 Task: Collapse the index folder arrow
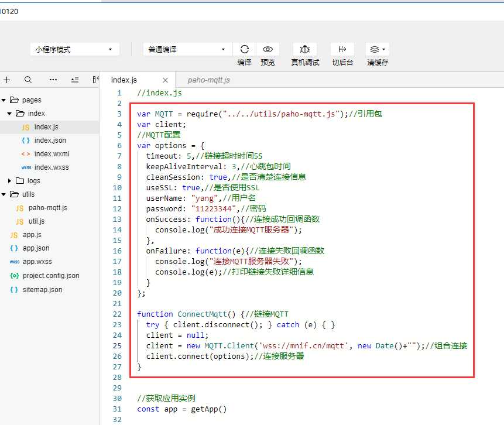pos(9,114)
